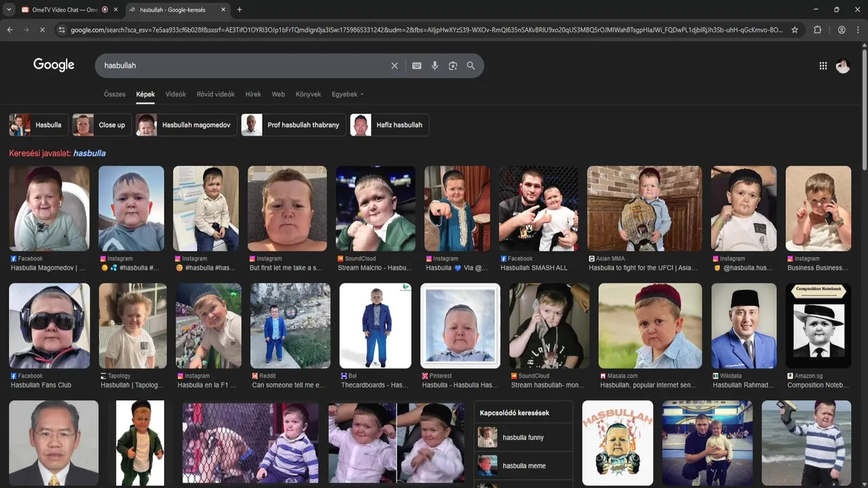Viewport: 868px width, 488px height.
Task: Open the Thecardboards blue suit image
Action: point(376,326)
